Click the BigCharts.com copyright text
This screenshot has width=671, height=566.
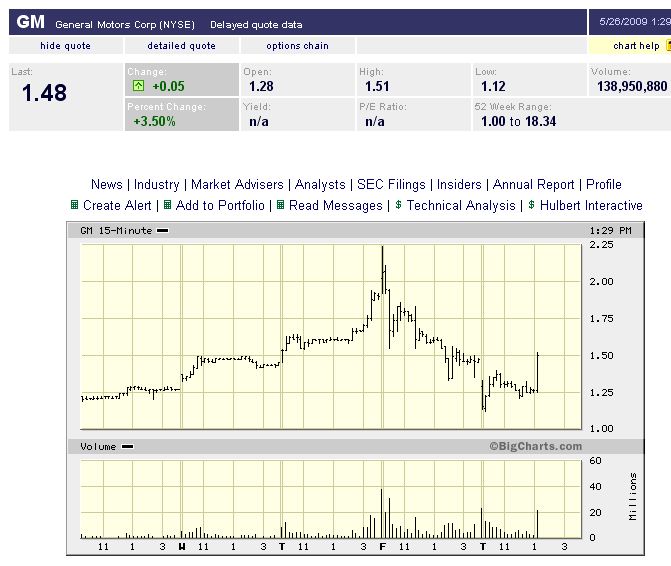point(536,446)
